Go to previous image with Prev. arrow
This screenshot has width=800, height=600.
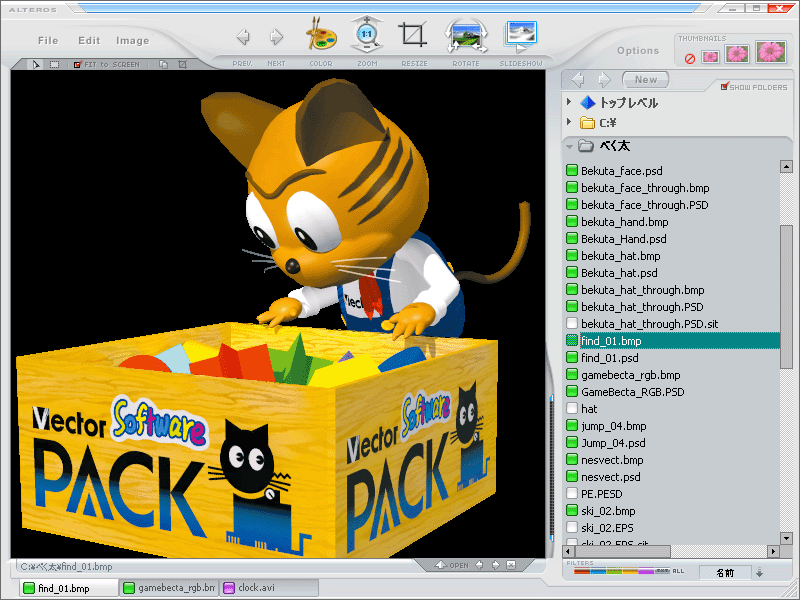click(243, 37)
